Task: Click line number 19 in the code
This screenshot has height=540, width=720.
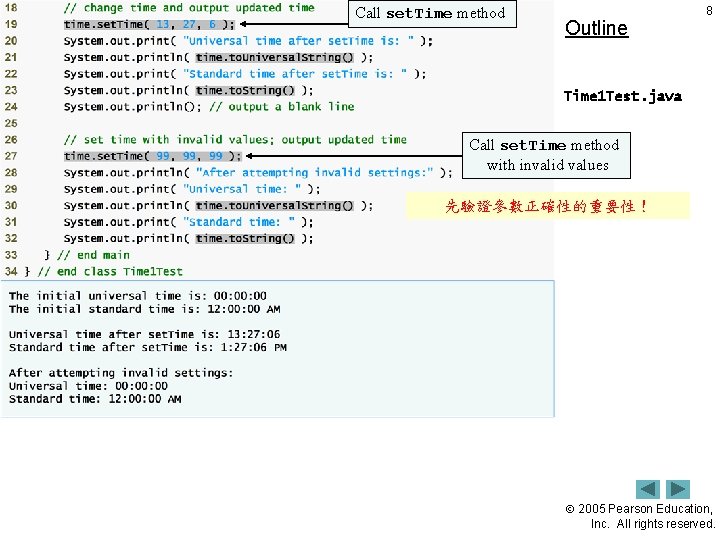Action: coord(11,24)
